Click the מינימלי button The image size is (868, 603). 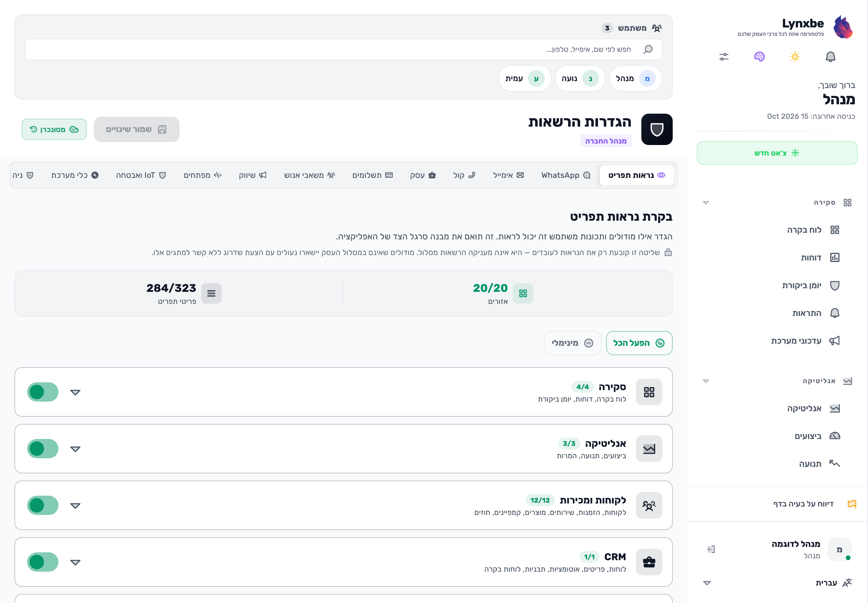click(573, 343)
